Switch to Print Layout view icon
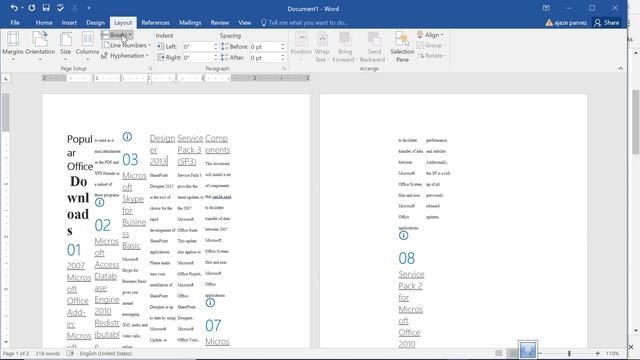The width and height of the screenshot is (640, 360). coord(513,353)
